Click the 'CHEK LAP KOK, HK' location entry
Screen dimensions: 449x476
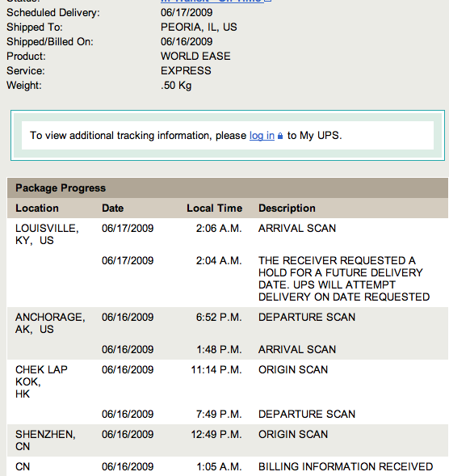41,381
